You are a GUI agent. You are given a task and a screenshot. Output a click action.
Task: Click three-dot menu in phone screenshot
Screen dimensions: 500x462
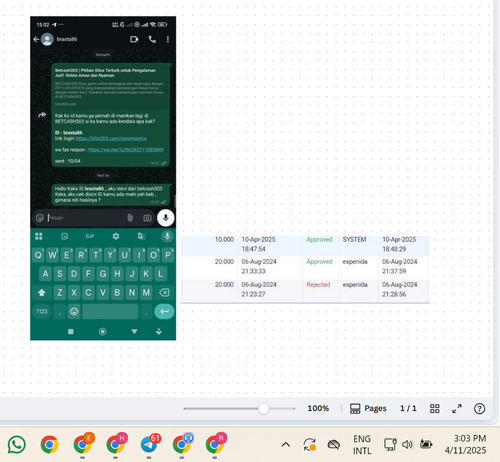pos(168,39)
